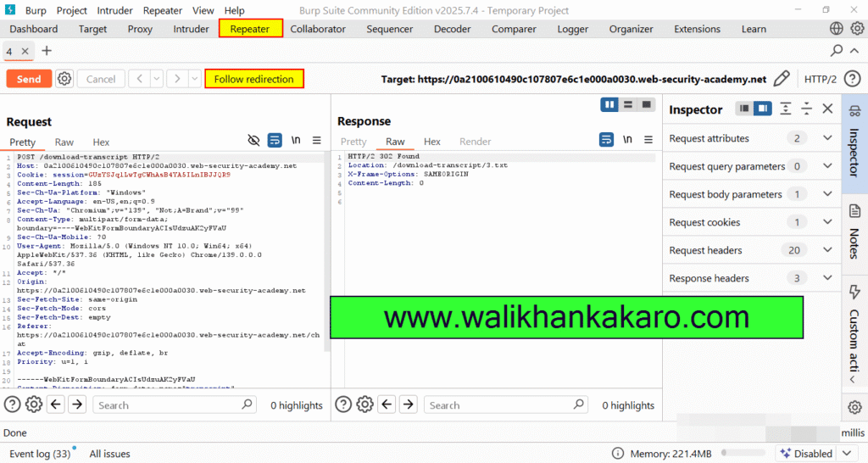Open AI Disabled status dropdown
This screenshot has width=868, height=463.
click(847, 454)
